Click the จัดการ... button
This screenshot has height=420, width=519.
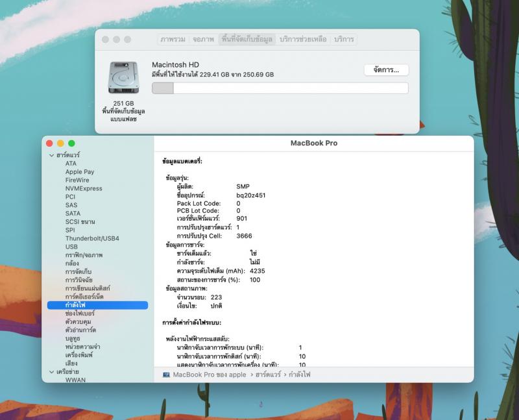[386, 70]
